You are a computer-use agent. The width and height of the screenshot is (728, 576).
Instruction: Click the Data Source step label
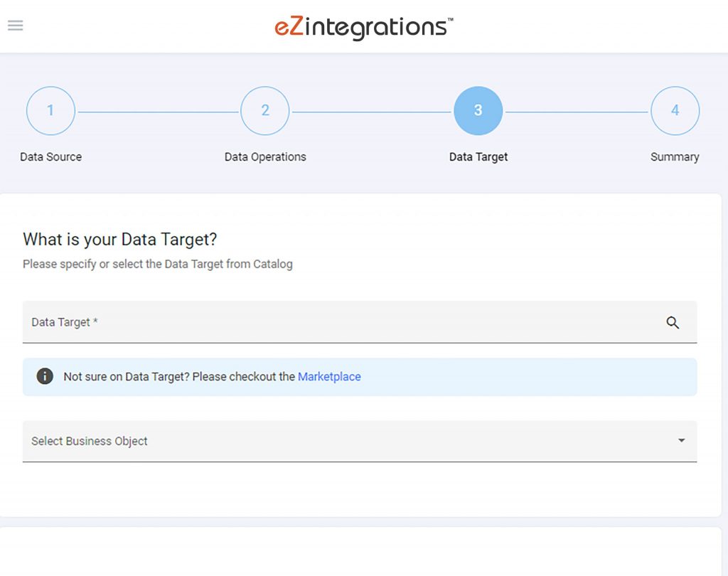click(x=50, y=157)
